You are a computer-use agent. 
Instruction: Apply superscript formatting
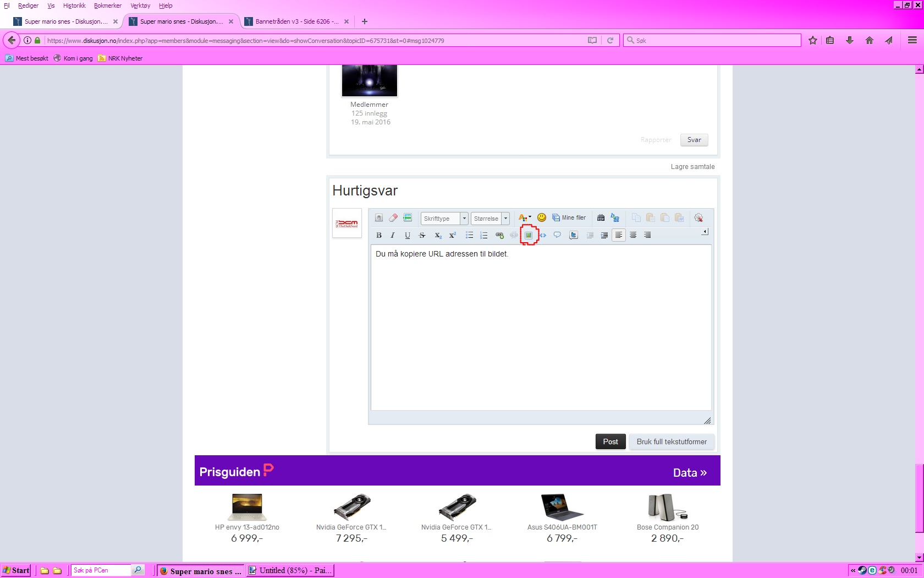(x=452, y=235)
